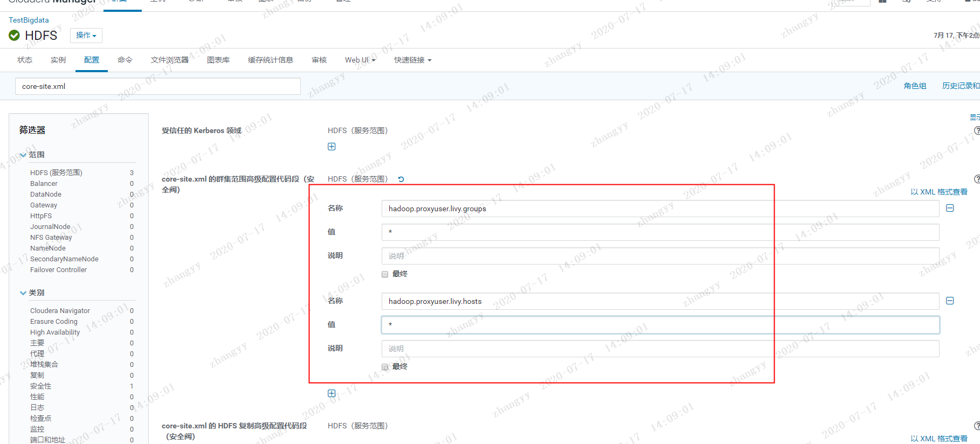Image resolution: width=980 pixels, height=444 pixels.
Task: Switch to the 状态 tab
Action: pos(25,60)
